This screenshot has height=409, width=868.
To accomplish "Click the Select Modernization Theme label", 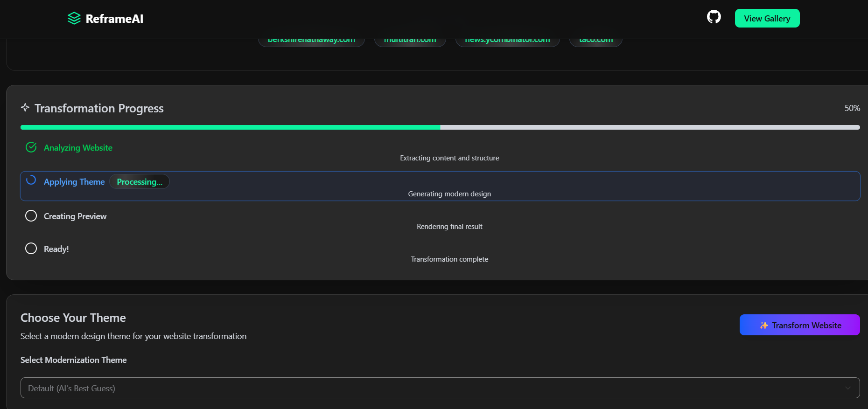I will [74, 360].
